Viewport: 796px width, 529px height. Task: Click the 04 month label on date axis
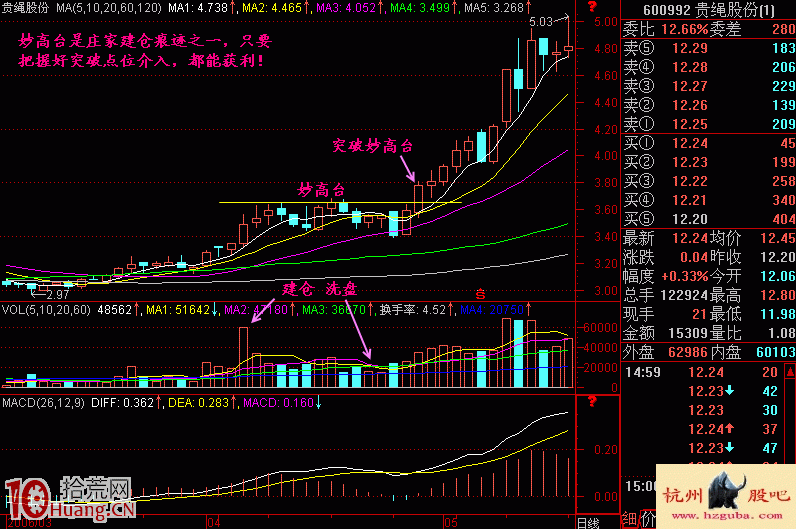click(214, 522)
